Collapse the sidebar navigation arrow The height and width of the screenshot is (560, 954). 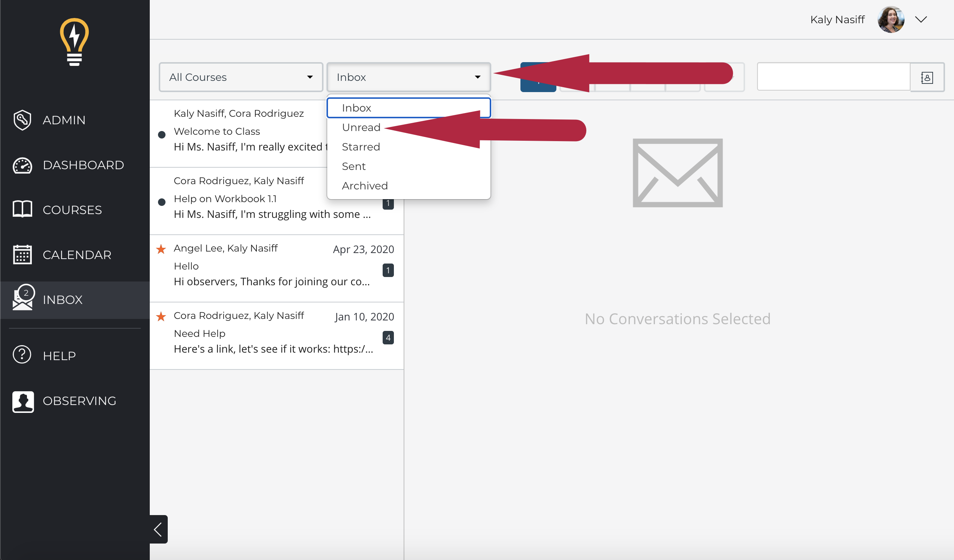(x=158, y=529)
